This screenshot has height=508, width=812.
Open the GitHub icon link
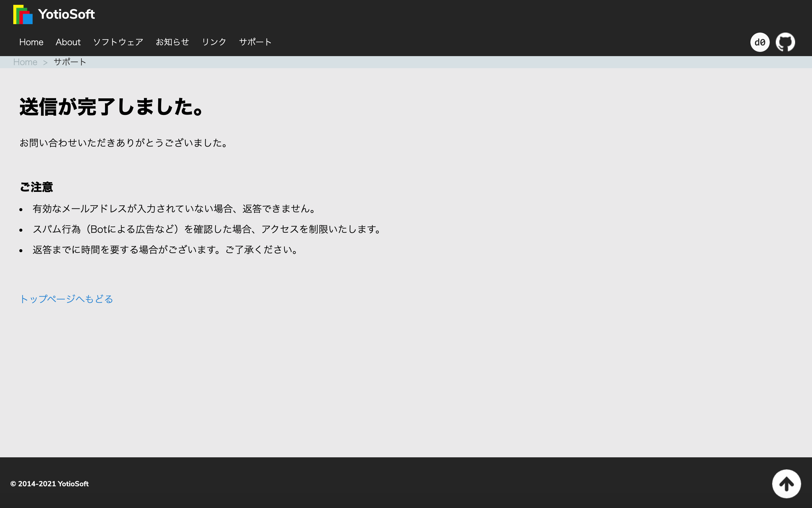[785, 42]
